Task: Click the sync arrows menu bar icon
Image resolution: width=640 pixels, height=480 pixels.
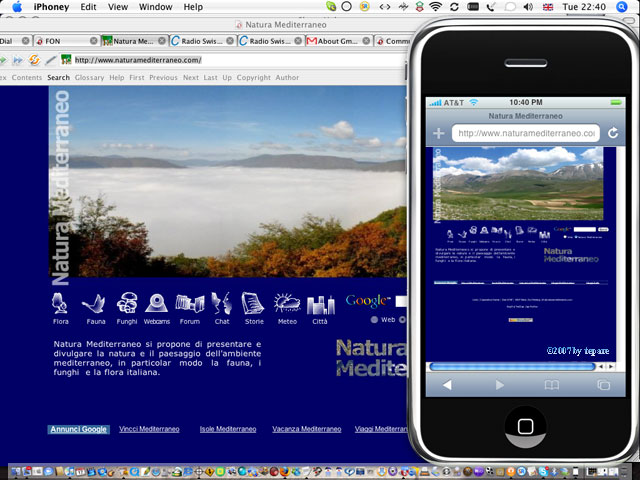Action: pos(454,7)
